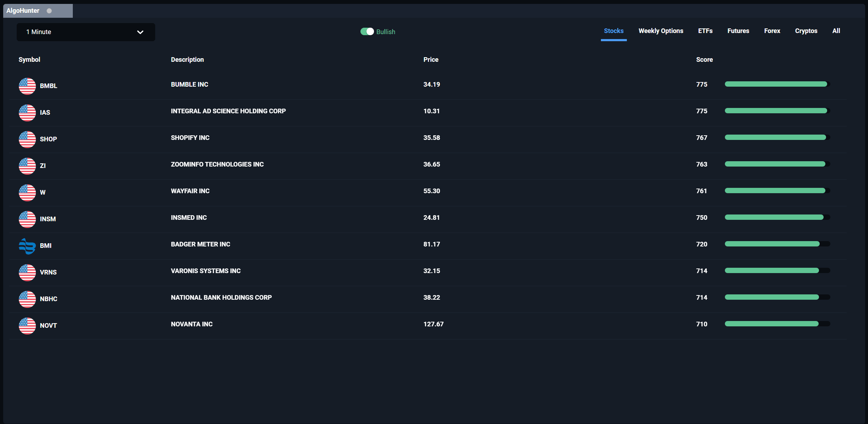
Task: Click the ZI flag icon
Action: coord(27,166)
